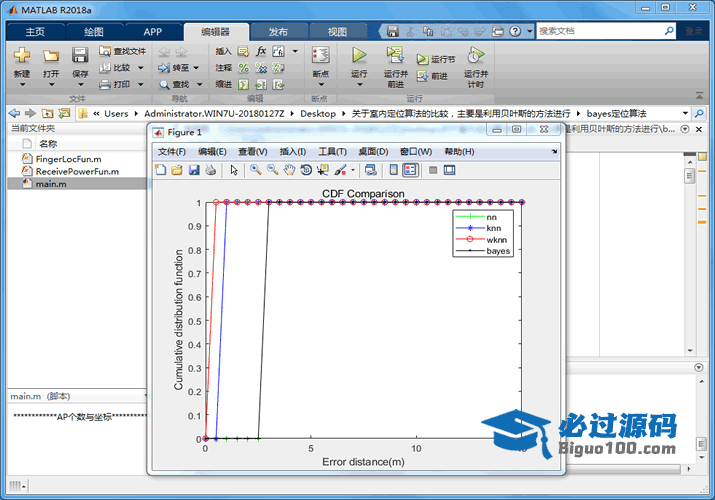Switch to the Plots (绘图) tab
The height and width of the screenshot is (500, 715).
[94, 31]
